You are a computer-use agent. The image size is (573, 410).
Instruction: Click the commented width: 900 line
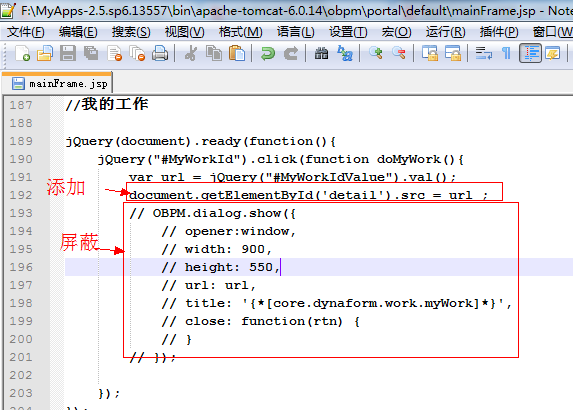[x=216, y=249]
